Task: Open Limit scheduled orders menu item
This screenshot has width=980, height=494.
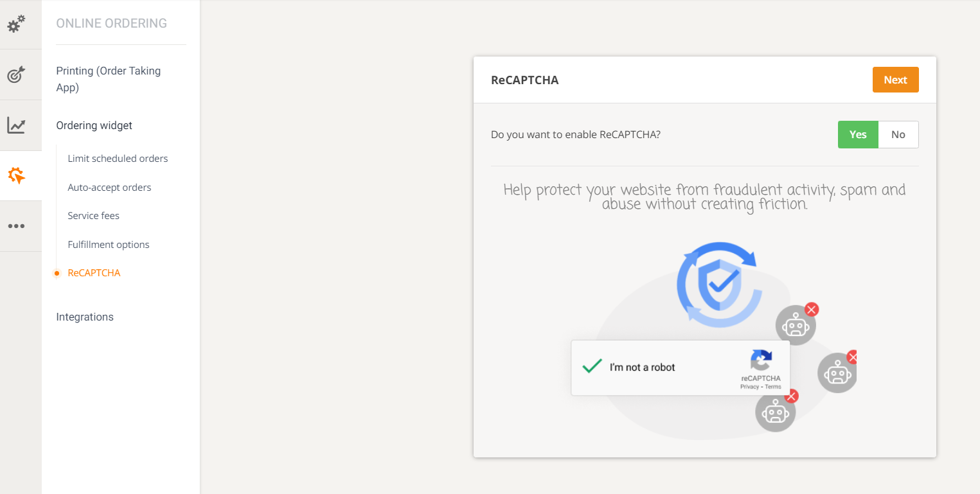Action: pos(118,158)
